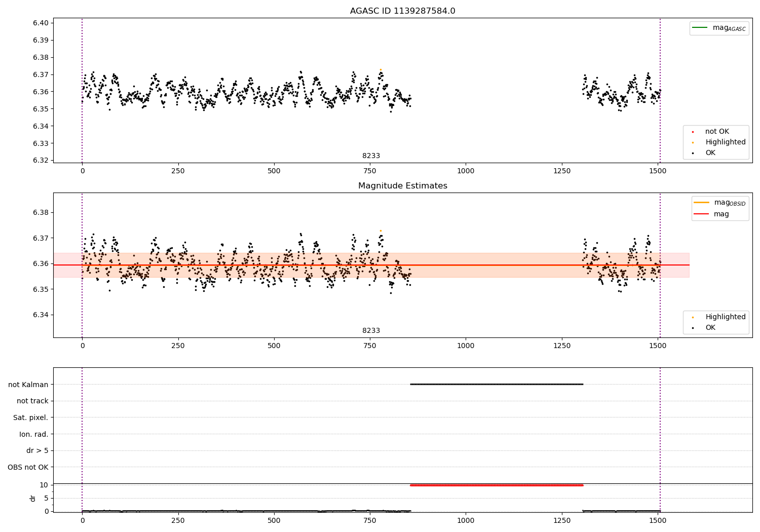Select the orange mag OBSID legend line
Image resolution: width=760 pixels, height=532 pixels.
click(701, 203)
